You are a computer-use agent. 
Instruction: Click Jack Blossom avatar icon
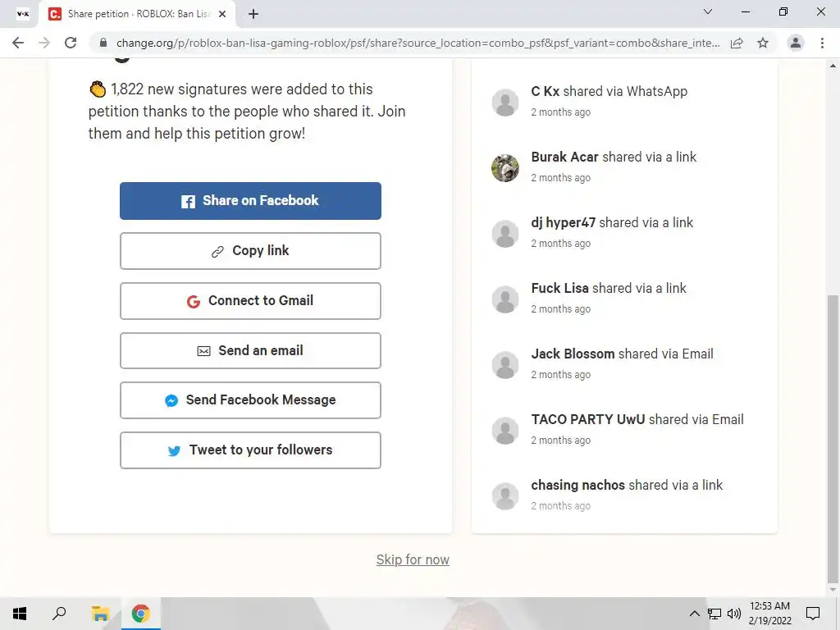[505, 365]
